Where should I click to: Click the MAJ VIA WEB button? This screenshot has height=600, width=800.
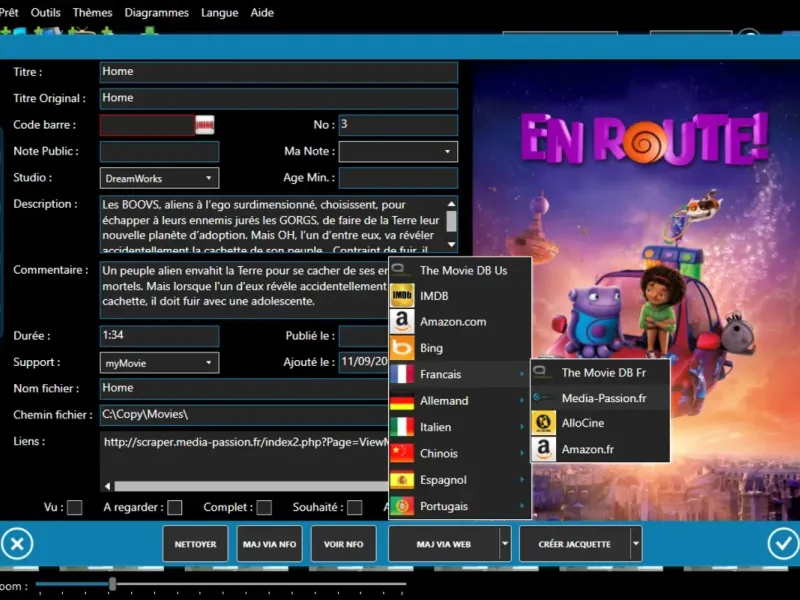tap(443, 544)
